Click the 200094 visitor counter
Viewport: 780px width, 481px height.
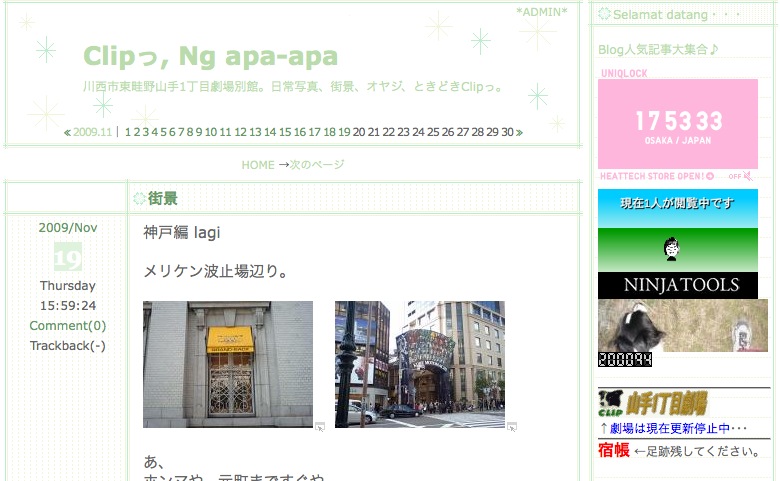pos(625,360)
